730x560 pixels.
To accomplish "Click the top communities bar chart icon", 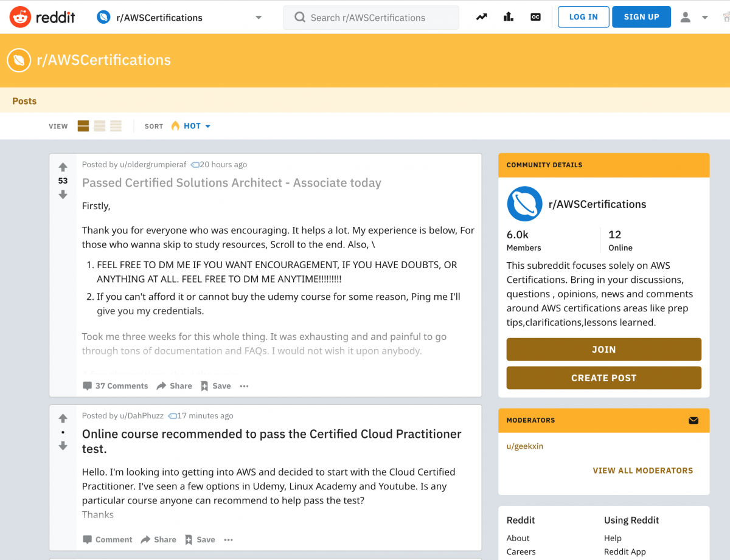I will point(508,16).
